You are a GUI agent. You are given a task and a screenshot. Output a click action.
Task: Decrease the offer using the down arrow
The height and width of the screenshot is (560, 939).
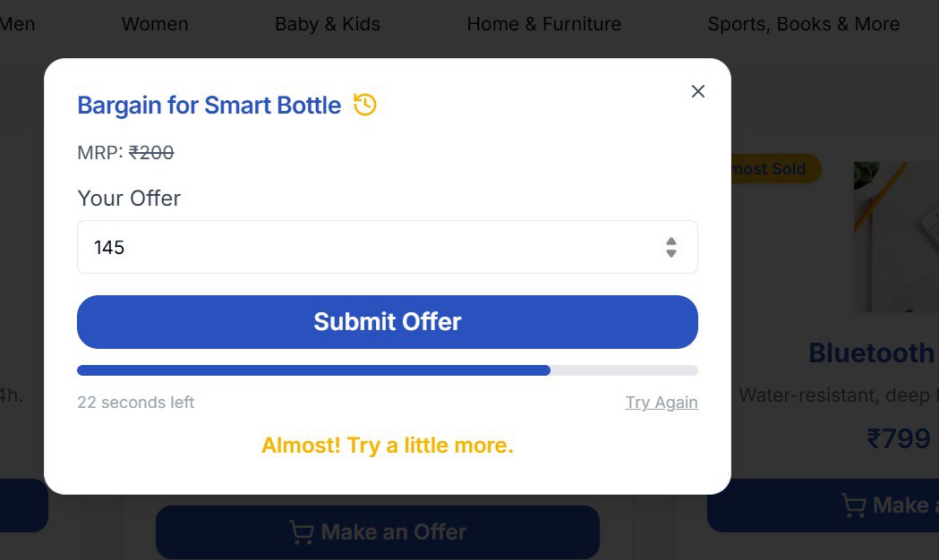click(x=671, y=253)
